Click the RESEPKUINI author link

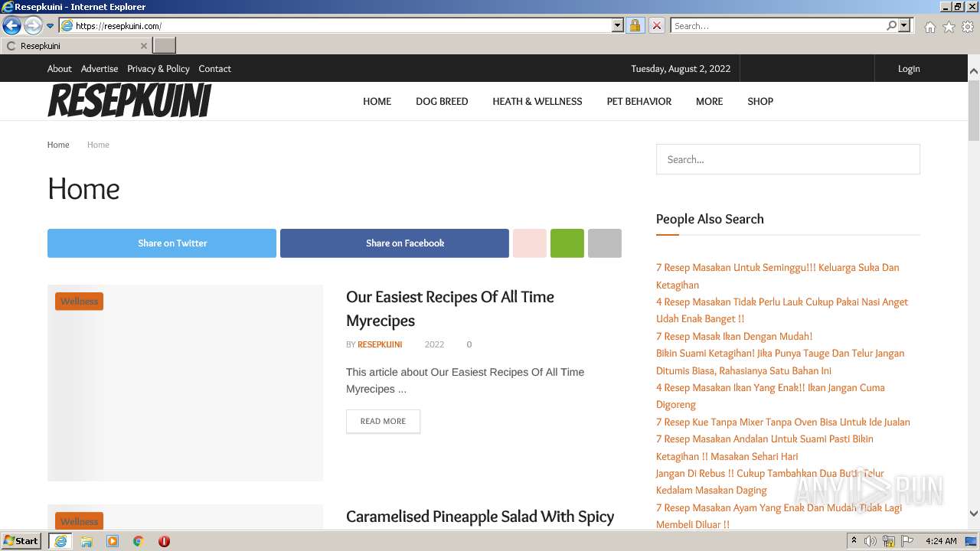380,344
